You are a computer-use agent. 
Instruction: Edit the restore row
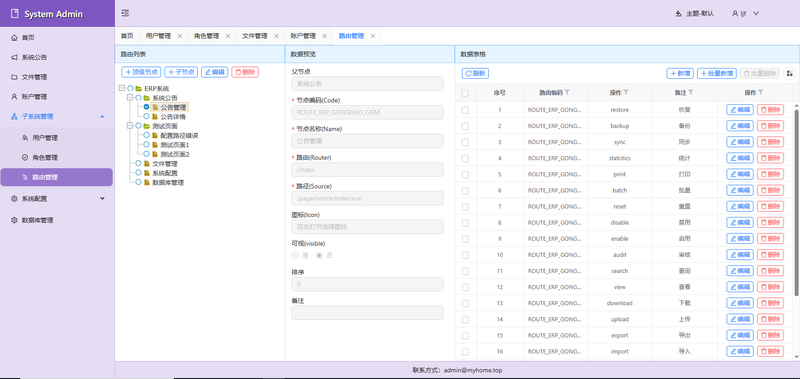(740, 110)
